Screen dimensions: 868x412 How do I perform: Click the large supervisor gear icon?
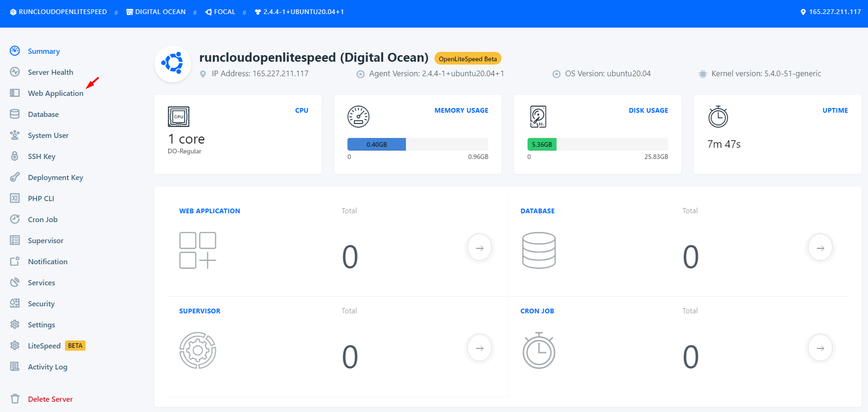click(198, 350)
